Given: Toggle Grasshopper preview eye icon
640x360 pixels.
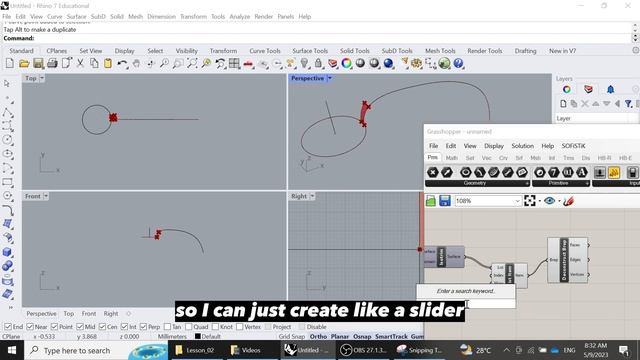Looking at the screenshot, I should (549, 201).
